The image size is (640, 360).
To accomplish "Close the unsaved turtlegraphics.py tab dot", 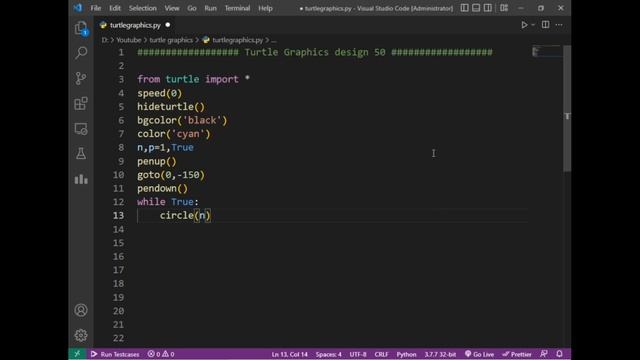I will (x=168, y=25).
